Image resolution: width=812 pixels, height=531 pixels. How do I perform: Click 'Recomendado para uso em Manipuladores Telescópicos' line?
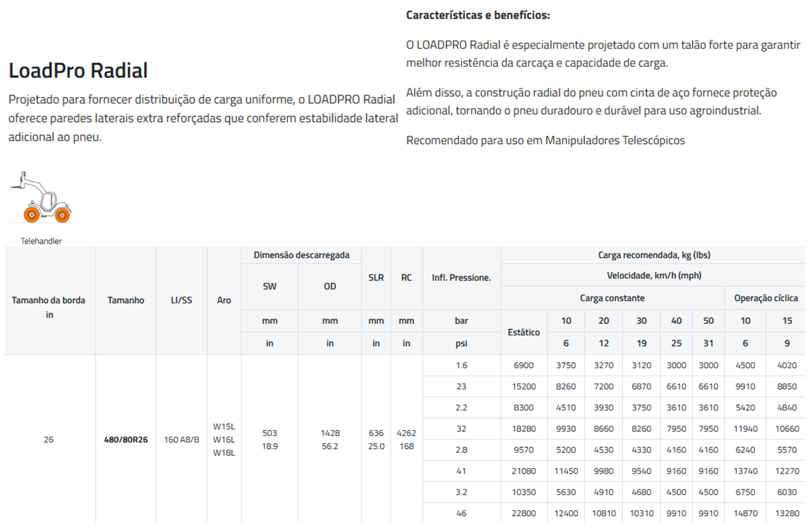pos(545,141)
